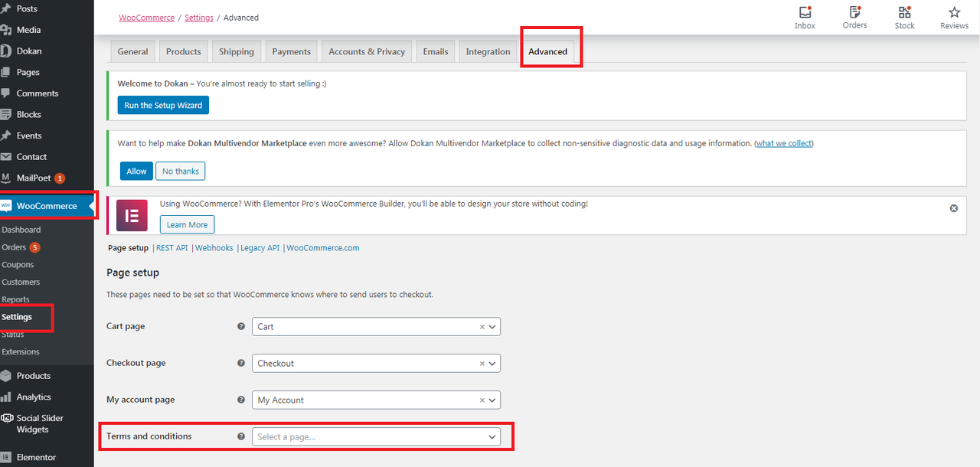Viewport: 980px width, 467px height.
Task: Go to Page setup section link
Action: (128, 248)
